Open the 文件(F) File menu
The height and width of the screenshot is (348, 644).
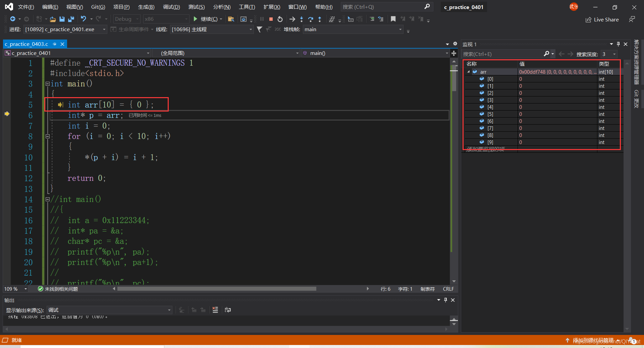click(26, 7)
